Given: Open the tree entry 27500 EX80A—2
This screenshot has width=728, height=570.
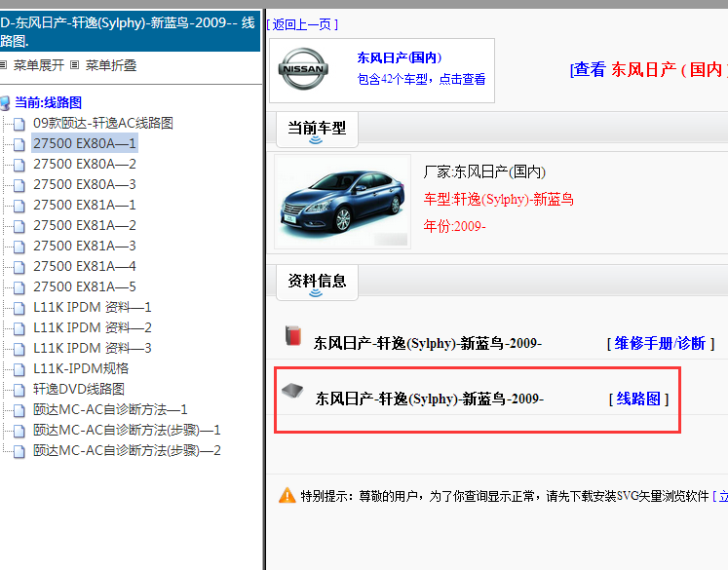Looking at the screenshot, I should point(85,165).
